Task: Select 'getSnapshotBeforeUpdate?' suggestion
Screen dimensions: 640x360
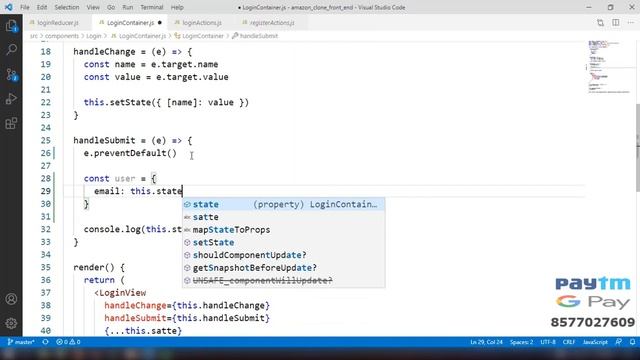Action: pos(284,268)
